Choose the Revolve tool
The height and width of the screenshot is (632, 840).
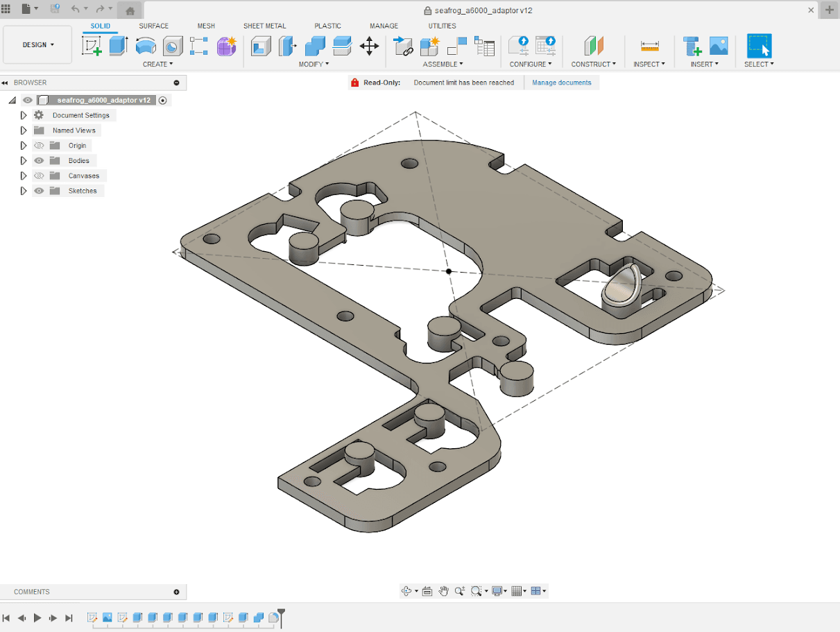click(146, 46)
